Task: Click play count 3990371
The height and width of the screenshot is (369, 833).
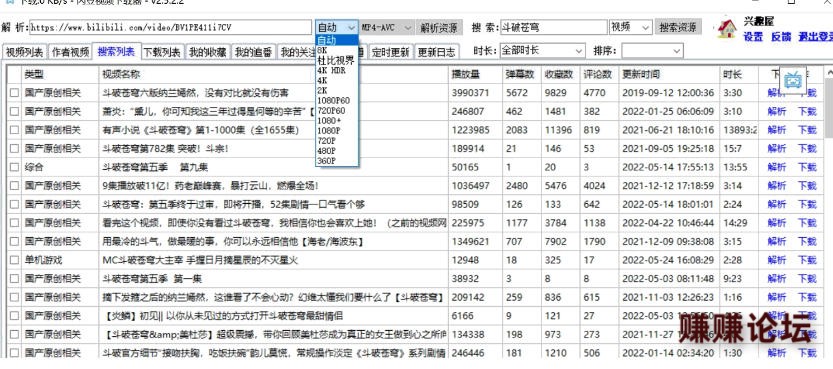Action: tap(470, 93)
